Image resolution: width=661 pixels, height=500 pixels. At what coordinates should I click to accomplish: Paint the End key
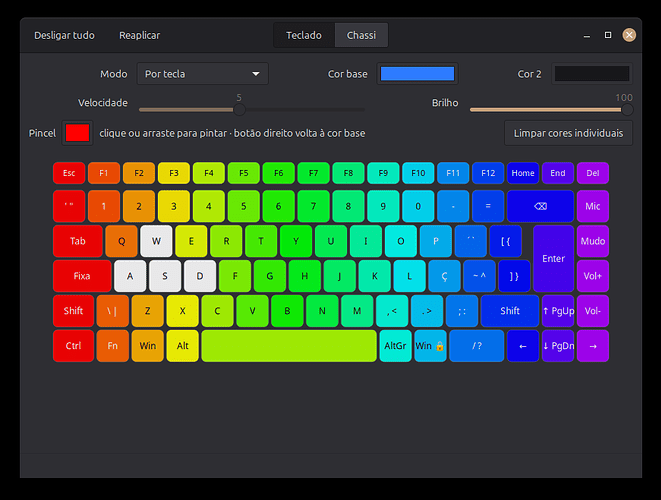558,173
